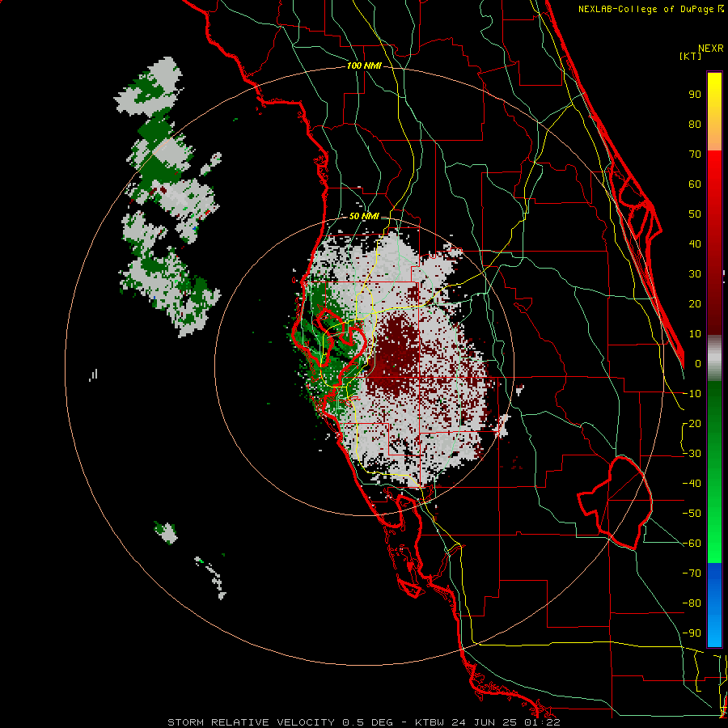Select the 50 NMI range ring label
728x728 pixels.
[364, 216]
